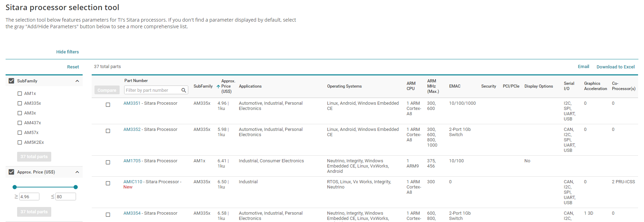Click the minimum price input field
The width and height of the screenshot is (644, 222).
click(29, 197)
